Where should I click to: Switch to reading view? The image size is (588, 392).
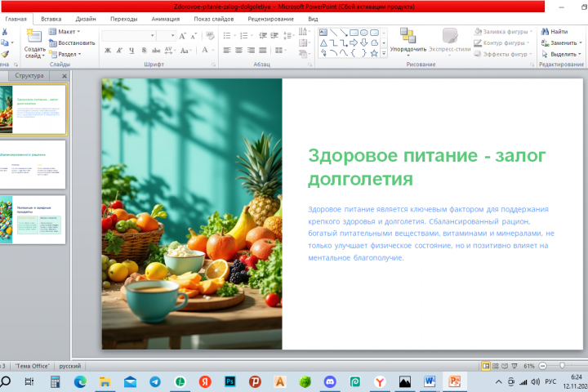tap(505, 366)
